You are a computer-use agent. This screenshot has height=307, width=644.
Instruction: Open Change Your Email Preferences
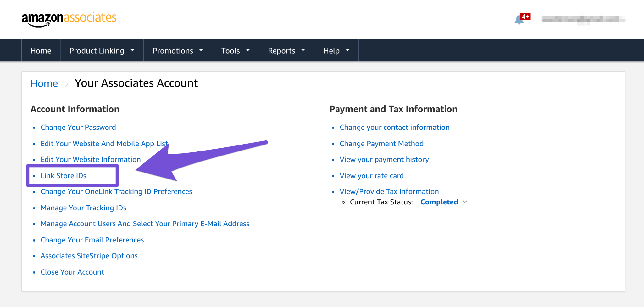pyautogui.click(x=92, y=240)
